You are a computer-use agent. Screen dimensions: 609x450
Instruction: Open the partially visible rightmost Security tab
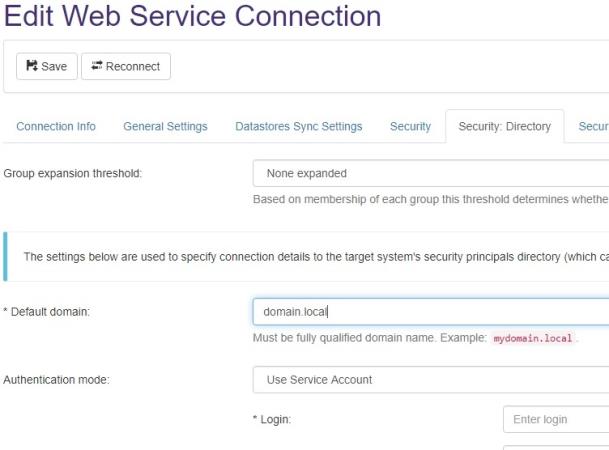pyautogui.click(x=593, y=127)
